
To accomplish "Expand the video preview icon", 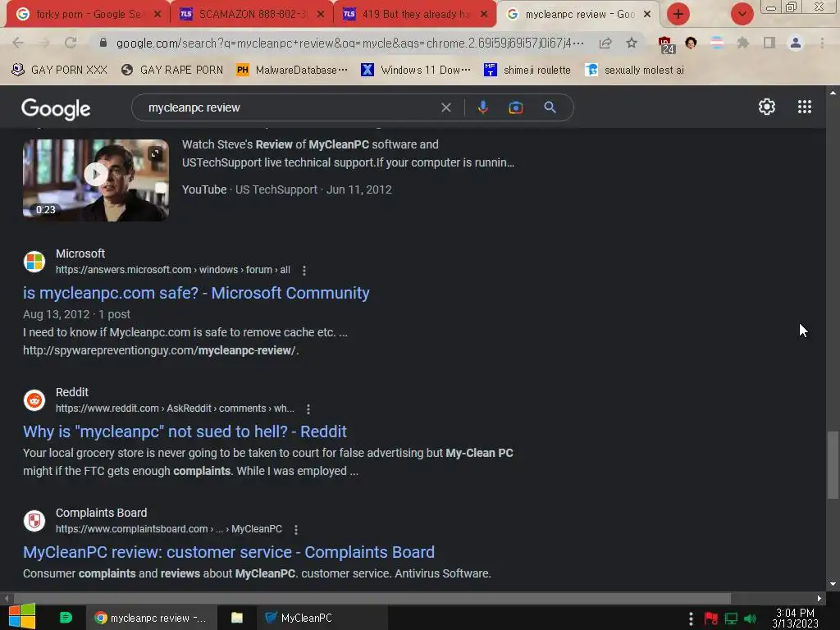I will click(x=155, y=153).
